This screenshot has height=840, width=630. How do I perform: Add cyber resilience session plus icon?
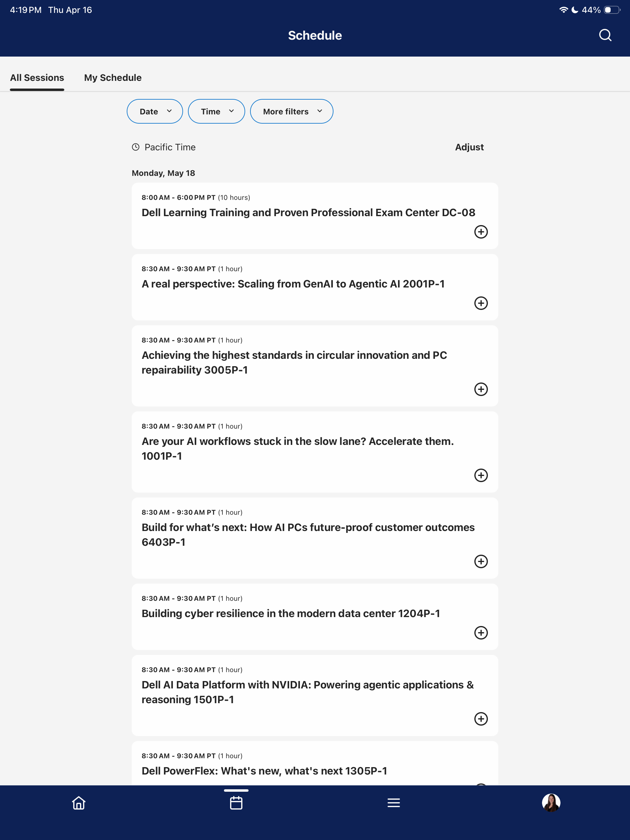(481, 633)
